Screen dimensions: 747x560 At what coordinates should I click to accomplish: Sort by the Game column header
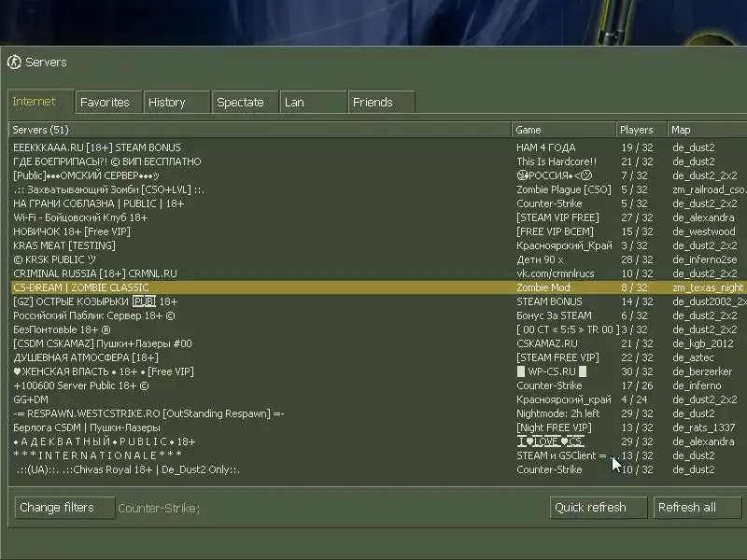pos(564,130)
